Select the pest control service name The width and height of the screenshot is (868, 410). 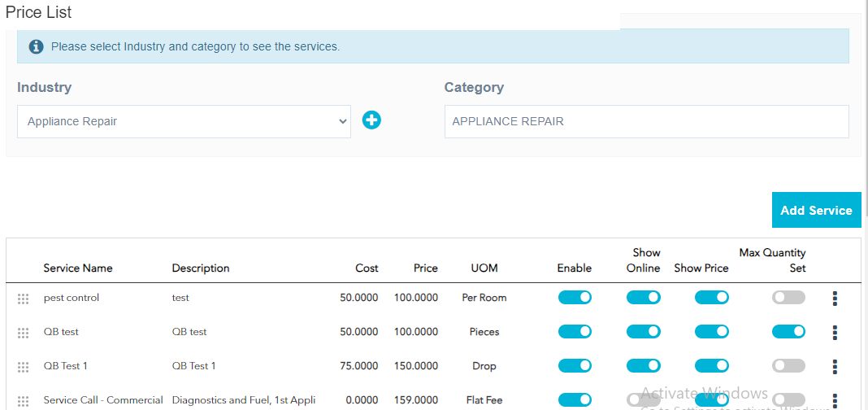(72, 298)
